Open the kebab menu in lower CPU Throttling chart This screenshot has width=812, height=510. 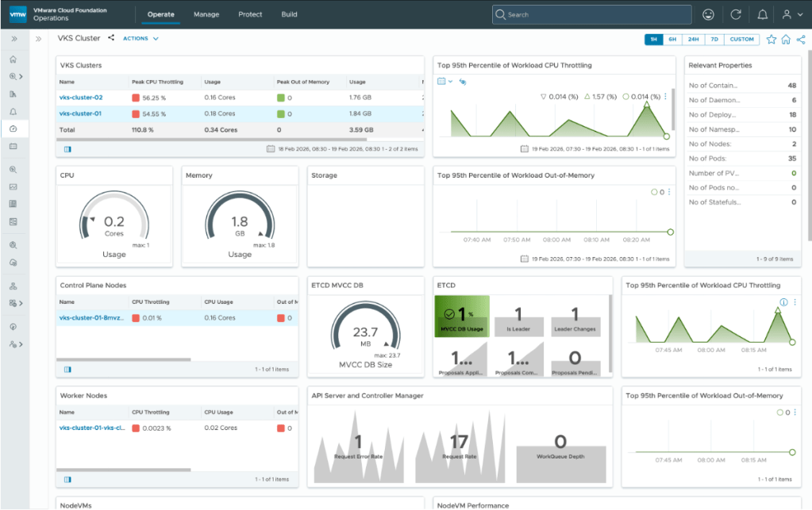(x=795, y=302)
